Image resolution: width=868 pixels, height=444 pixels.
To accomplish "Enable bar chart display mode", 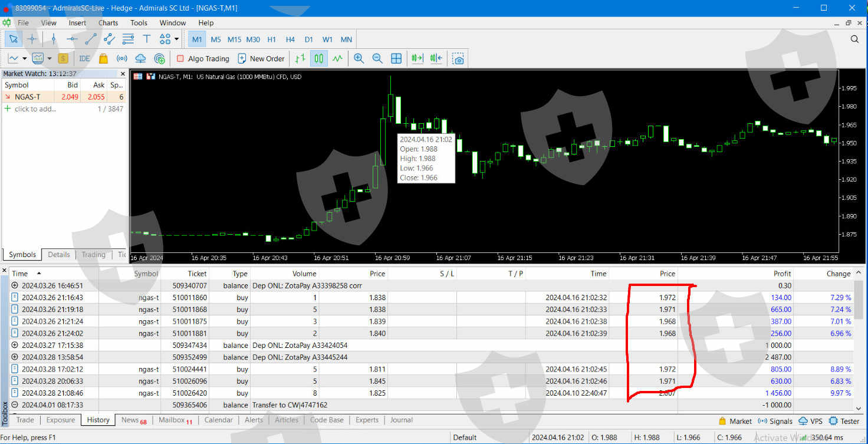I will click(301, 58).
